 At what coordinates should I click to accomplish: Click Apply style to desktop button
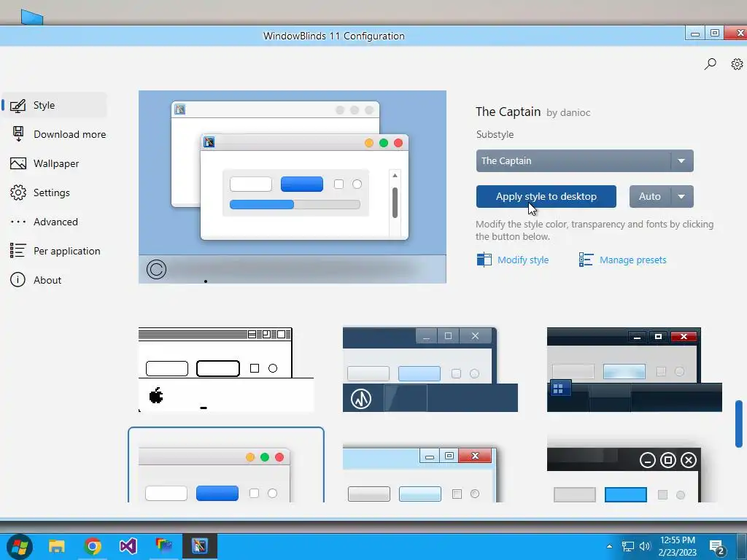(x=546, y=197)
